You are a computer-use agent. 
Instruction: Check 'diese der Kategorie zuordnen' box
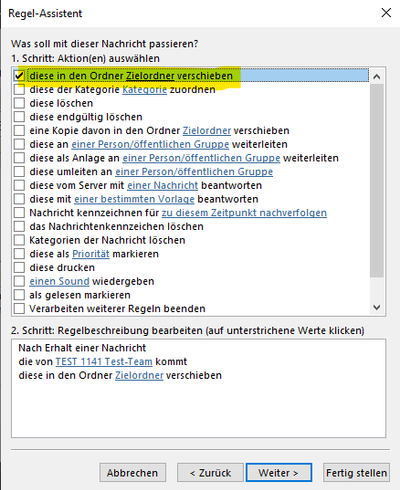pos(19,90)
